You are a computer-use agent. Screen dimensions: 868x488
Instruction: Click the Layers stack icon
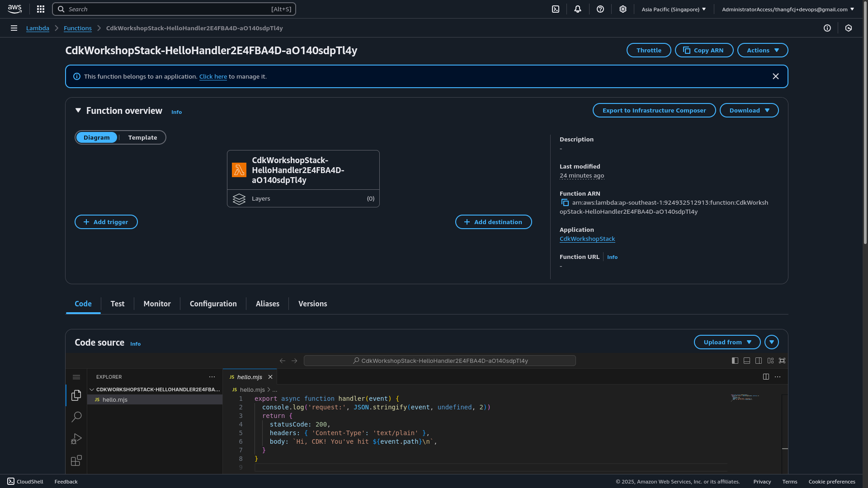[x=239, y=199]
